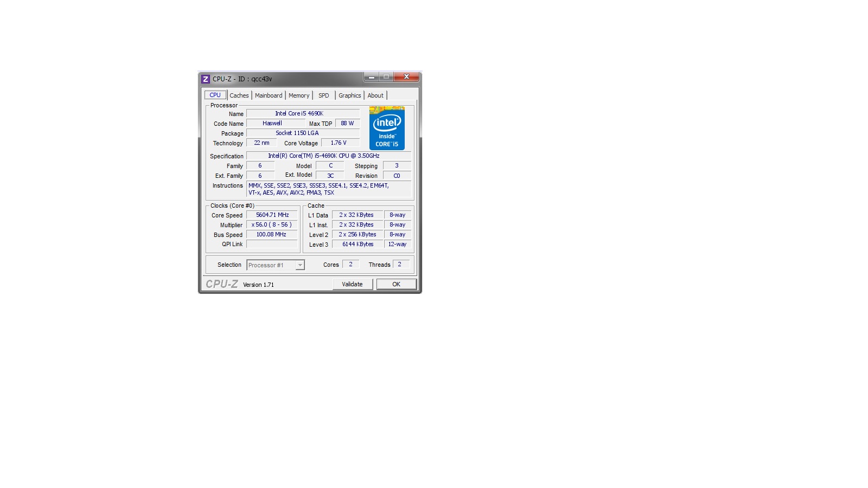Click the Max TDP value 88 W
Screen dimensions: 868x488
[347, 123]
